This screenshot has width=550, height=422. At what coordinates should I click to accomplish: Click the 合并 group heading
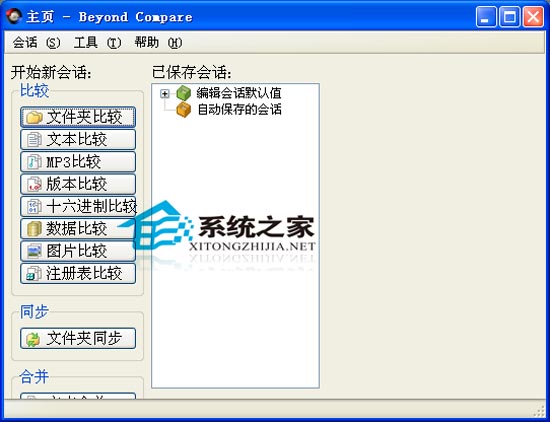34,377
